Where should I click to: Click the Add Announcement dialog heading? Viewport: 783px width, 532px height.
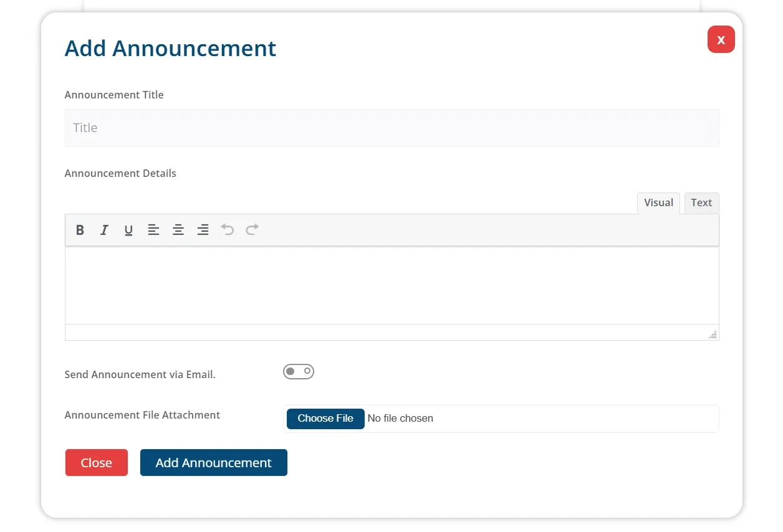(170, 49)
